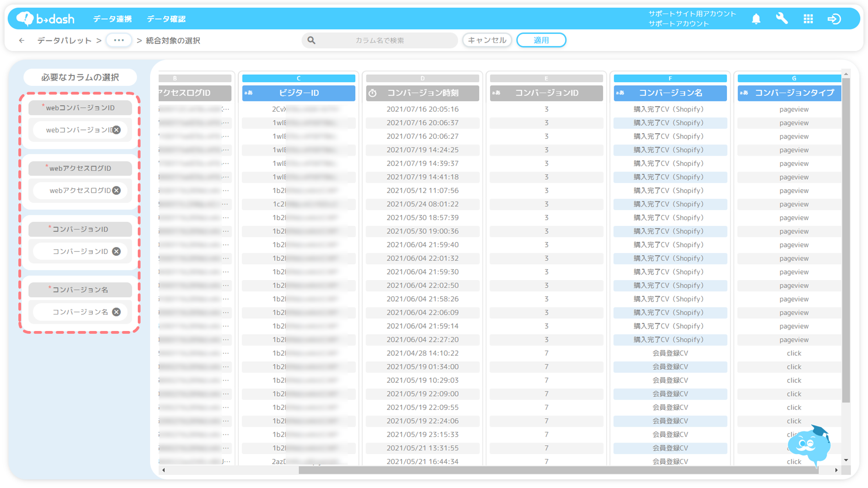Screen dimensions: 868x488
Task: Click the データパレット breadcrumb
Action: 64,40
